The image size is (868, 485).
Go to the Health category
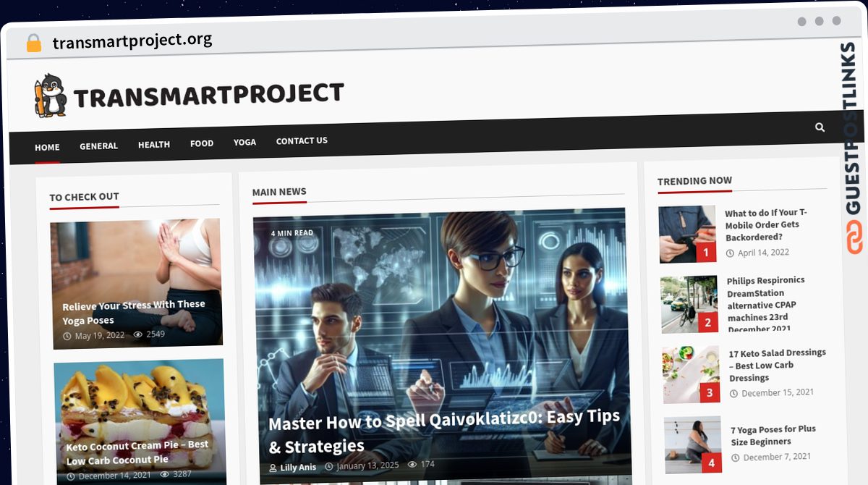[x=154, y=144]
